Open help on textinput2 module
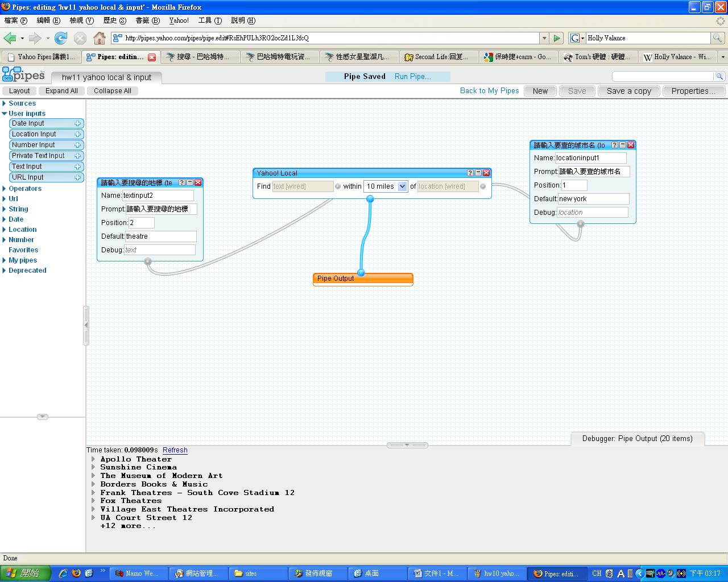 click(182, 182)
